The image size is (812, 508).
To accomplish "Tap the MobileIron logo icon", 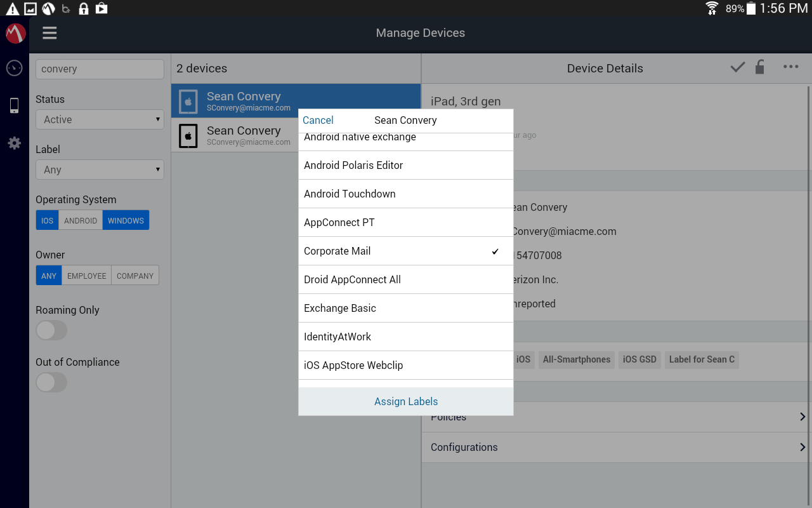I will [15, 33].
